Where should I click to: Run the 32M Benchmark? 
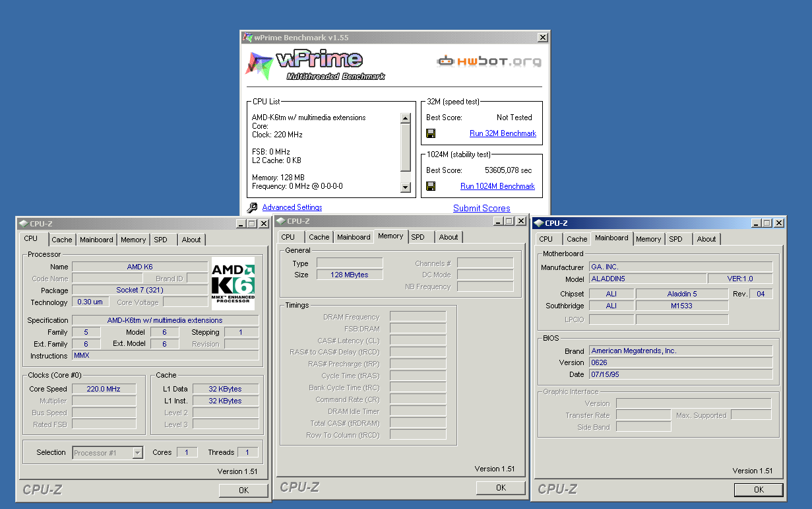(503, 133)
